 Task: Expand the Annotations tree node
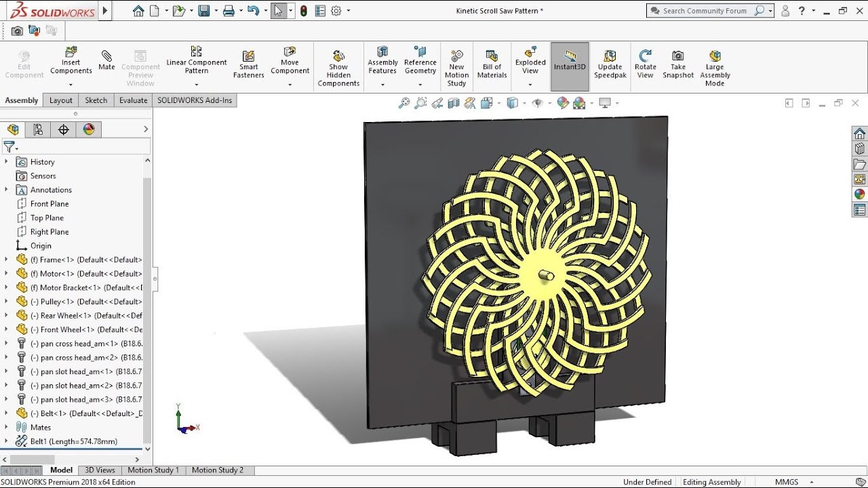tap(6, 190)
